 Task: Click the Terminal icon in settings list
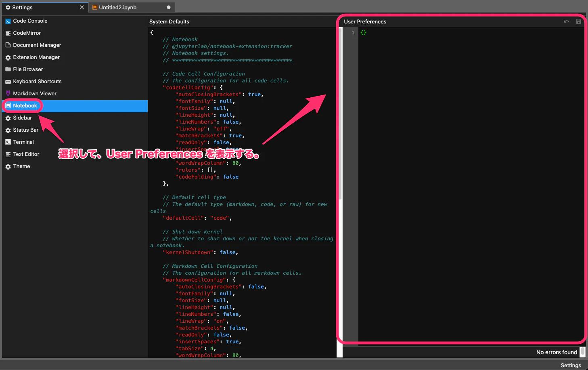pyautogui.click(x=8, y=142)
